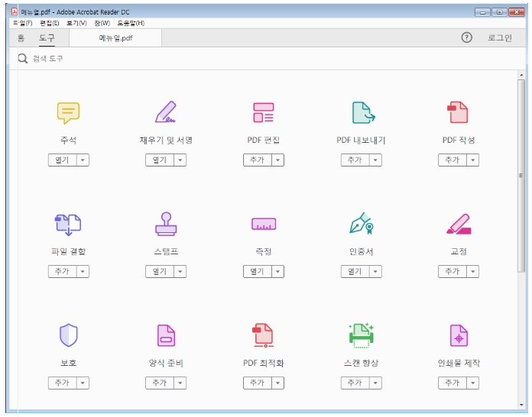The height and width of the screenshot is (417, 532).
Task: Switch to the 홈 tab
Action: point(21,37)
